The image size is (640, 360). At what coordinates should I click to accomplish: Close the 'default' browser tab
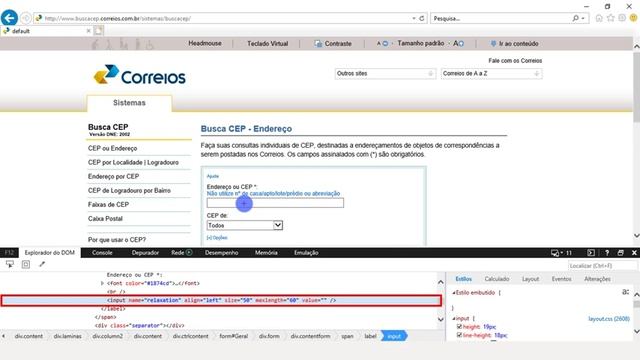coord(89,31)
